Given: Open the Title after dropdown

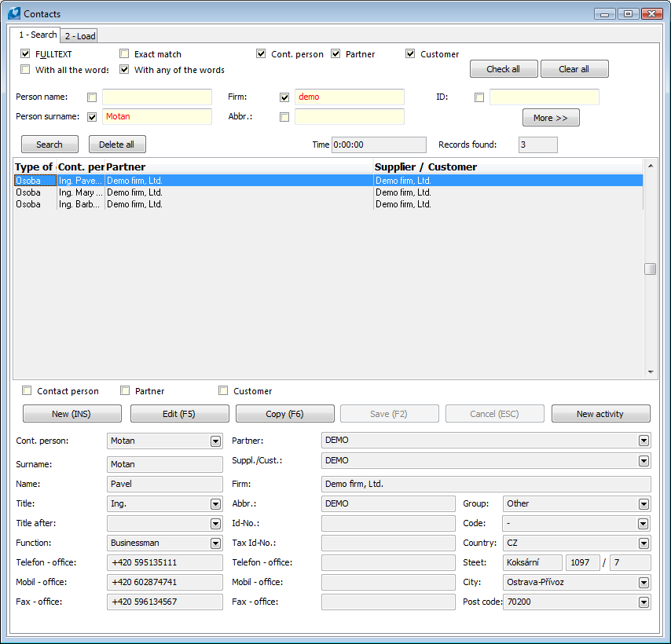Looking at the screenshot, I should click(x=215, y=524).
